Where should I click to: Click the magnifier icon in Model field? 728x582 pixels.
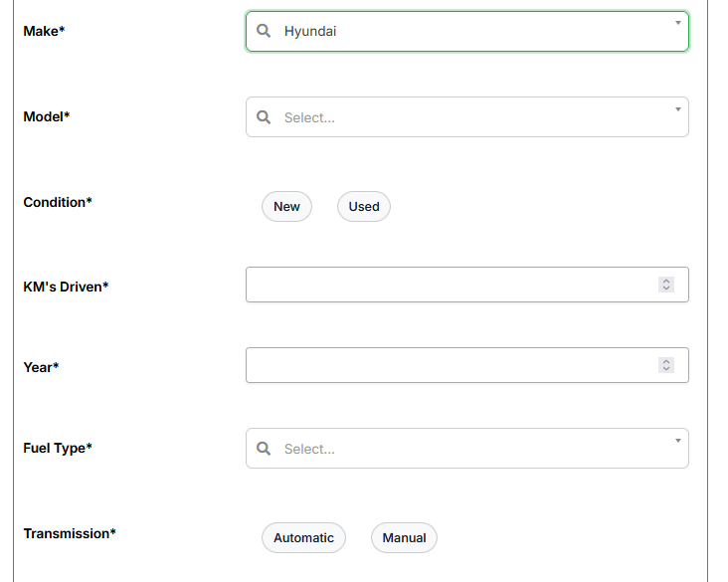click(264, 117)
